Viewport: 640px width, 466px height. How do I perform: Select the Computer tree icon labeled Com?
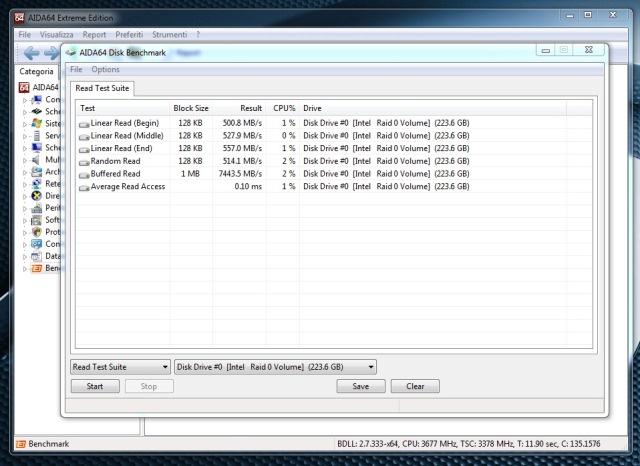pyautogui.click(x=37, y=100)
